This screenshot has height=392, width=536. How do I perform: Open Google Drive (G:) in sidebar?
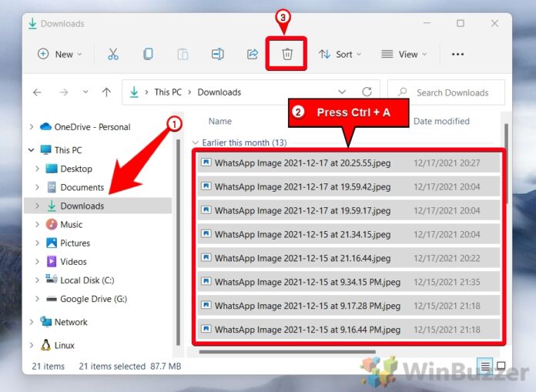point(94,299)
